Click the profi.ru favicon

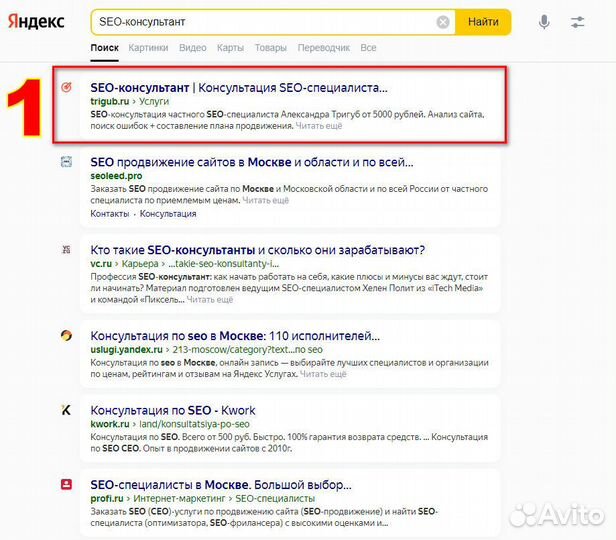point(66,484)
